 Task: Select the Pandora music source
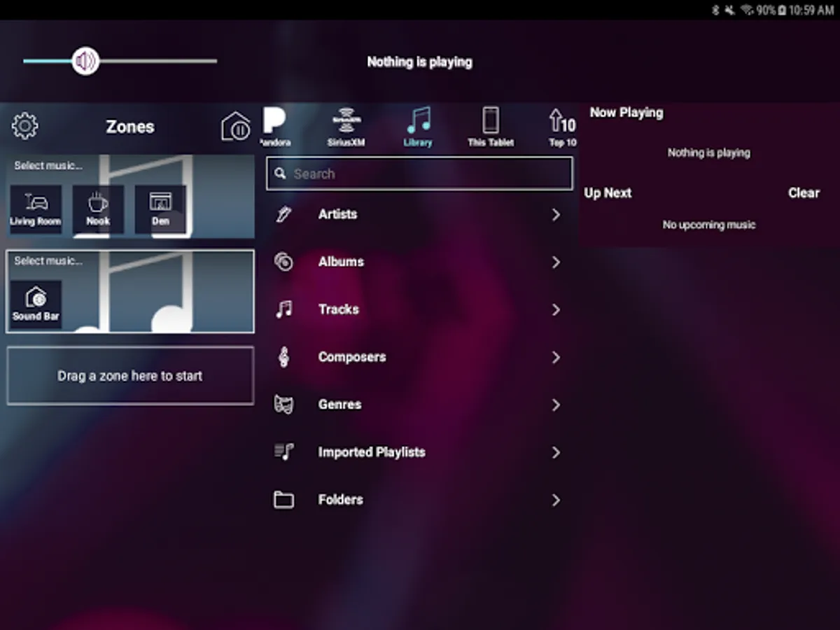274,127
